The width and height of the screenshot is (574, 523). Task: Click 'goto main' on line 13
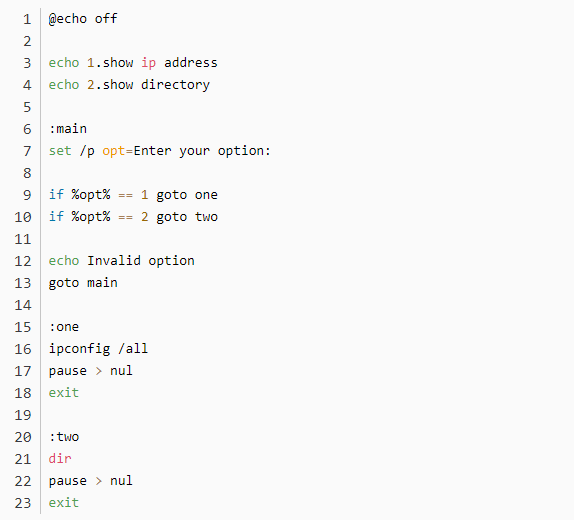83,283
